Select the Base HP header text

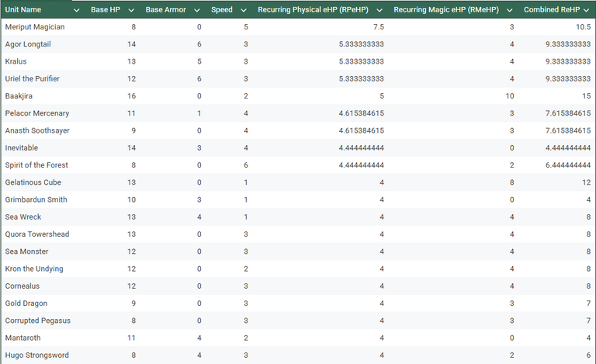pyautogui.click(x=106, y=10)
